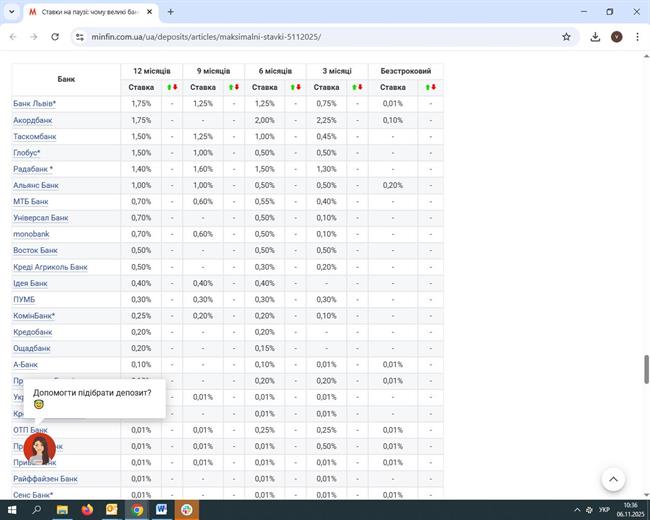Open the Chrome downloads icon
This screenshot has width=650, height=520.
click(595, 37)
